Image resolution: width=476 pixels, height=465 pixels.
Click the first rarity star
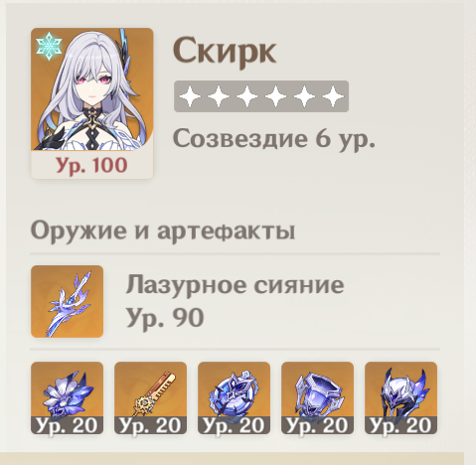click(190, 96)
